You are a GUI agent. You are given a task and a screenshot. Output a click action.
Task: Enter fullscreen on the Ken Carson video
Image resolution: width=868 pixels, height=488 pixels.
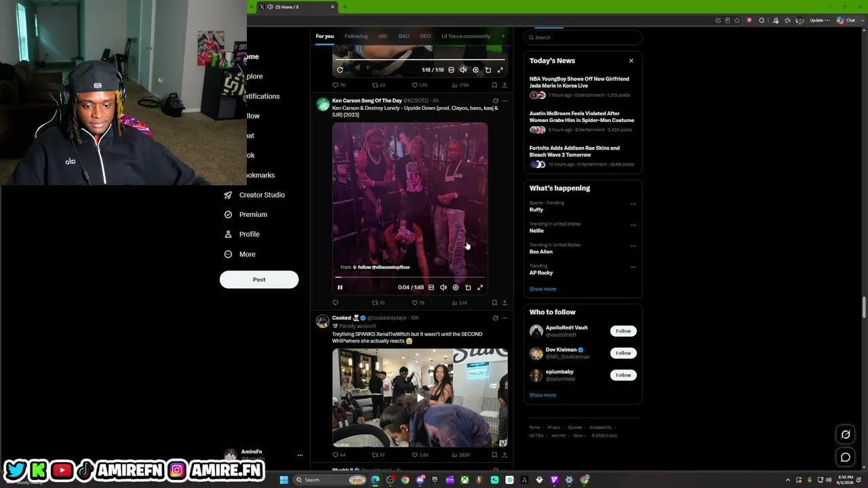[480, 287]
